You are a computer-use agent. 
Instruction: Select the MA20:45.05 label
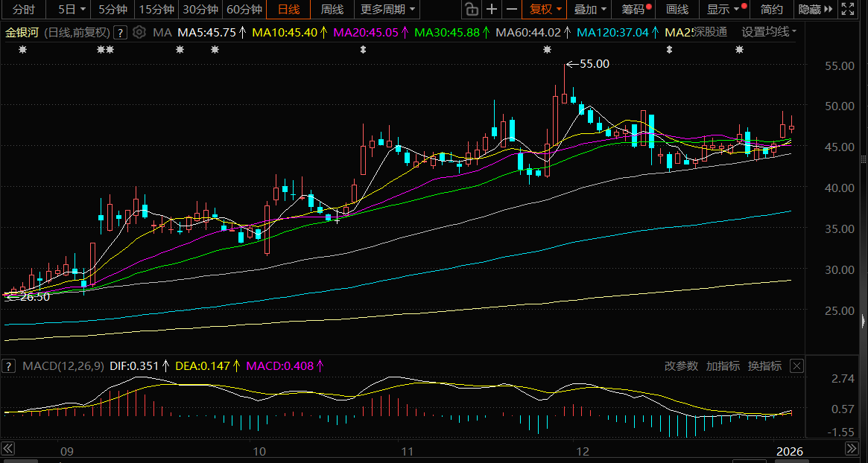pos(365,32)
